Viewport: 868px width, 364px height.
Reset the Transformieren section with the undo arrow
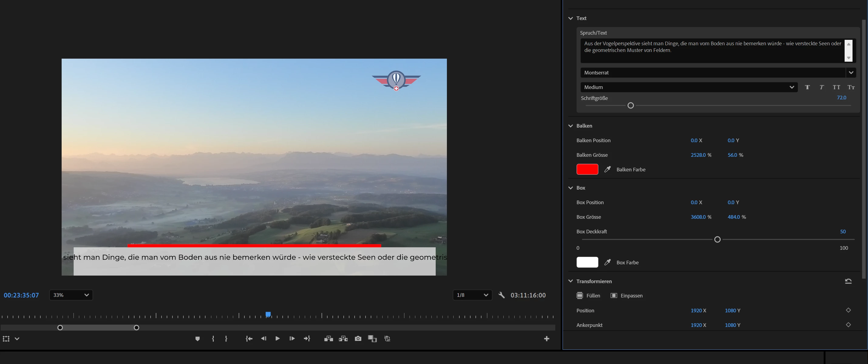coord(848,281)
